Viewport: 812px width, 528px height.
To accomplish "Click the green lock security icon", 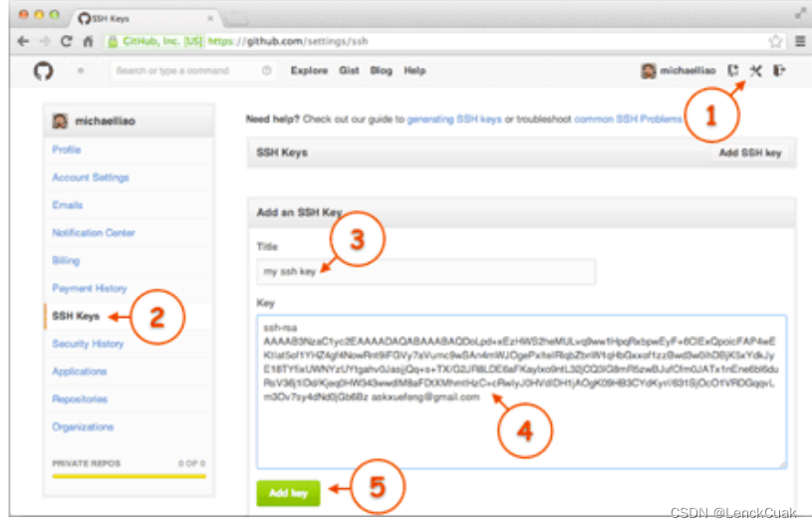I will pyautogui.click(x=113, y=42).
